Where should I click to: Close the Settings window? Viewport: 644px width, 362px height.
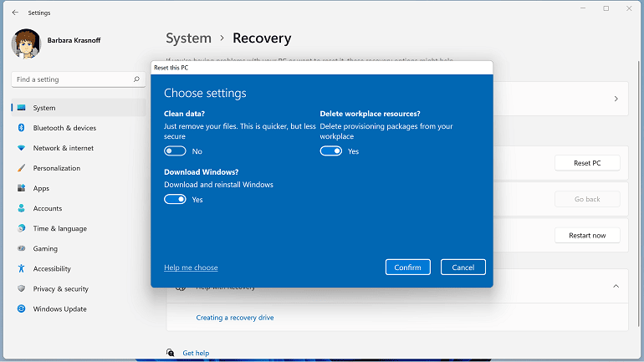[629, 8]
